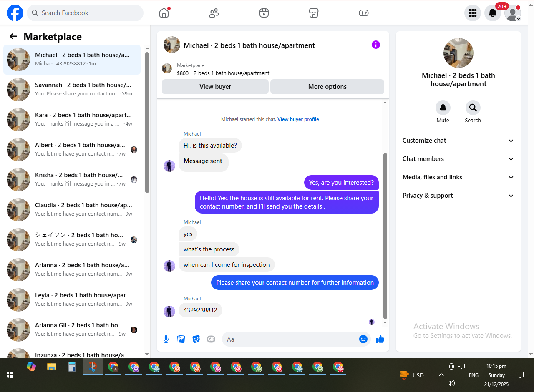Show hidden system tray icons
The image size is (534, 392).
441,375
